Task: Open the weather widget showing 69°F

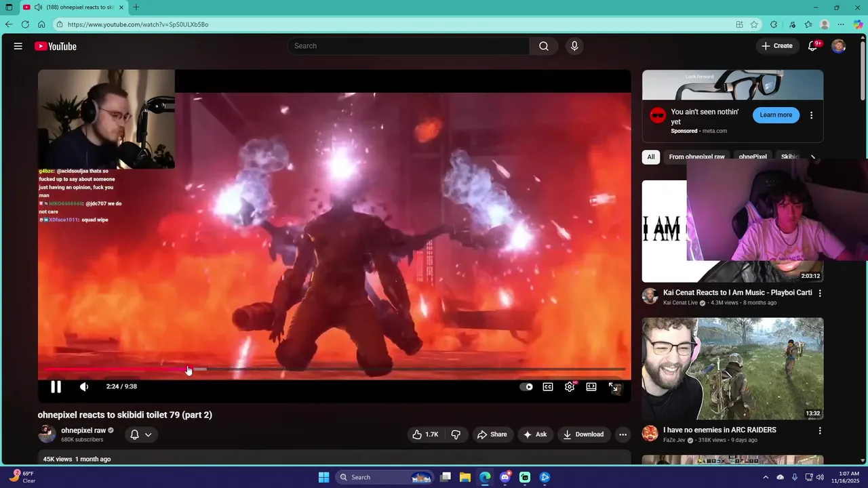Action: [x=22, y=477]
